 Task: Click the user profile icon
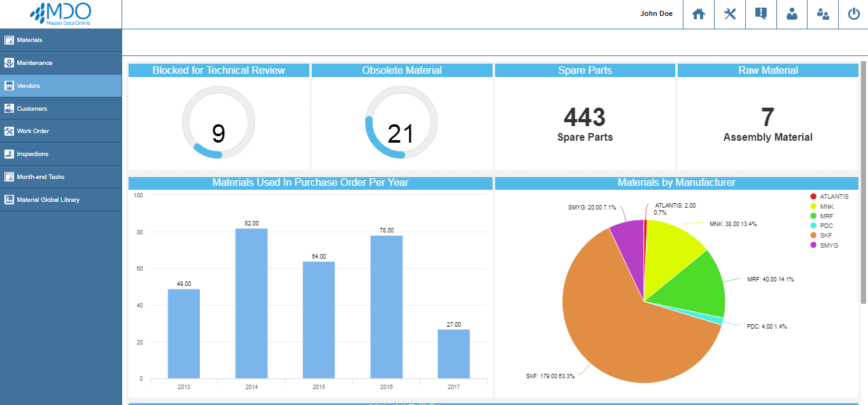(792, 14)
